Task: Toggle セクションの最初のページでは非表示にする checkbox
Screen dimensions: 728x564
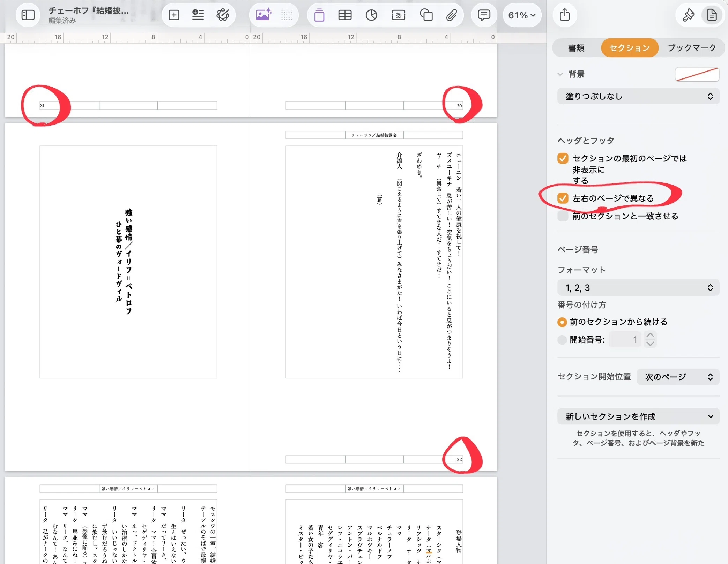Action: tap(563, 158)
